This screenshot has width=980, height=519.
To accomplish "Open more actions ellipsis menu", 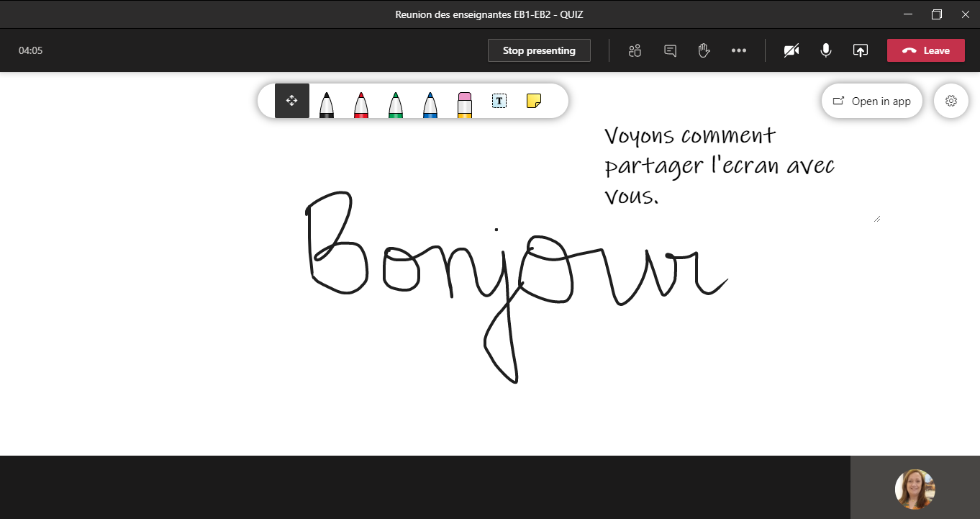I will click(739, 50).
